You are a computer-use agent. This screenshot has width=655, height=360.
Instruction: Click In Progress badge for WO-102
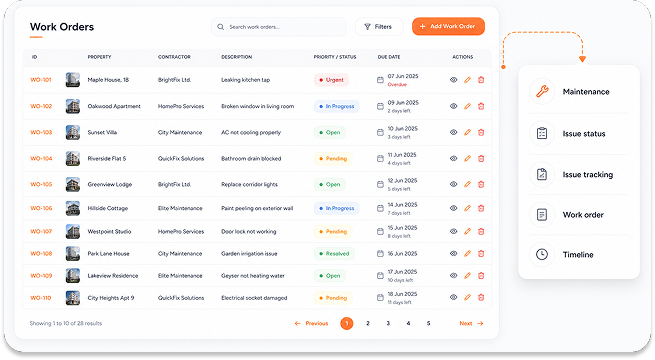[x=337, y=106]
